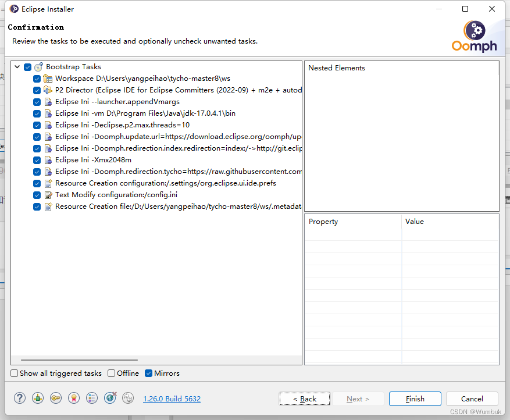Screen dimensions: 510x420
Task: Select the -Doomph.redirection.index.redirection row text
Action: coord(179,148)
